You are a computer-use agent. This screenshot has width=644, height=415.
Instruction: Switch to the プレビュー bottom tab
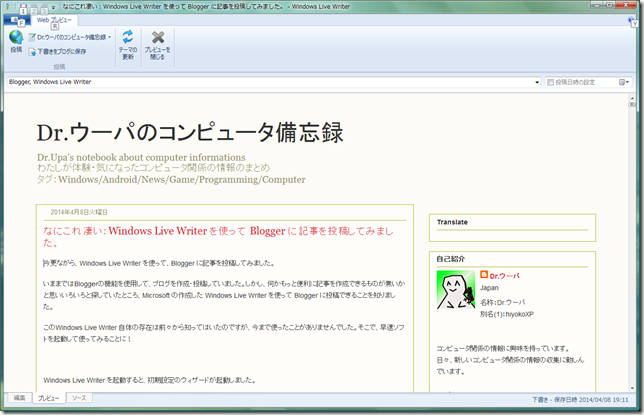(48, 398)
